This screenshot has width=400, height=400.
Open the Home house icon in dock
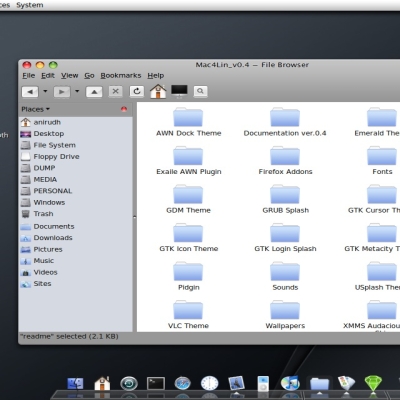pyautogui.click(x=102, y=384)
